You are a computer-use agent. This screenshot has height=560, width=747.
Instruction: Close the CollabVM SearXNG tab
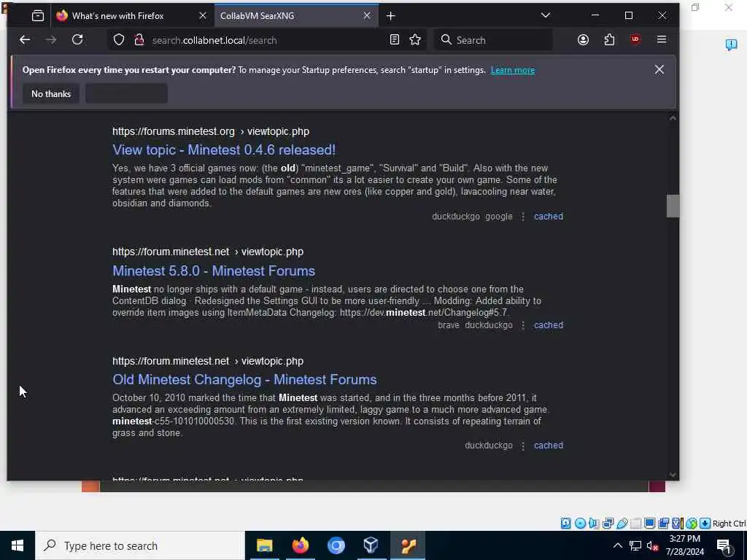pos(367,16)
